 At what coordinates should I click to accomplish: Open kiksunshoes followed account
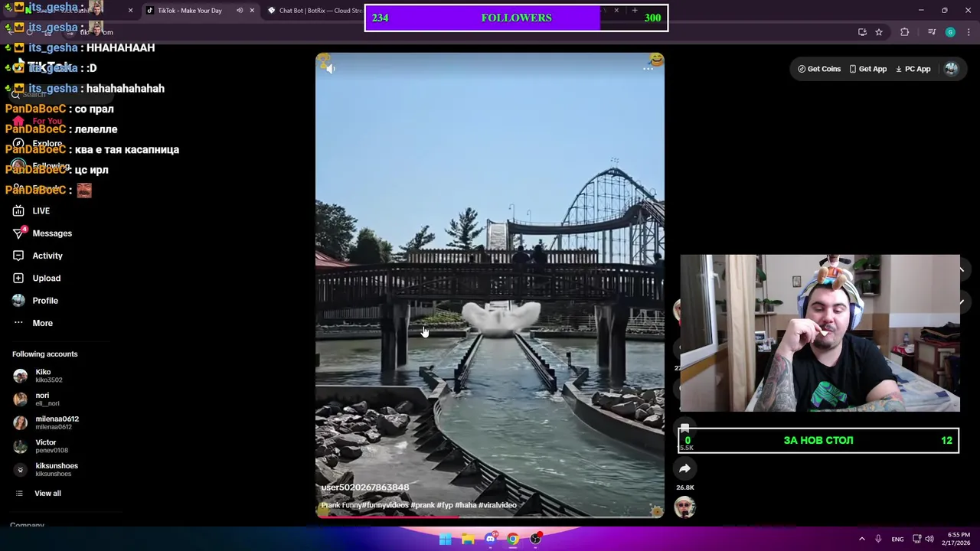46,469
